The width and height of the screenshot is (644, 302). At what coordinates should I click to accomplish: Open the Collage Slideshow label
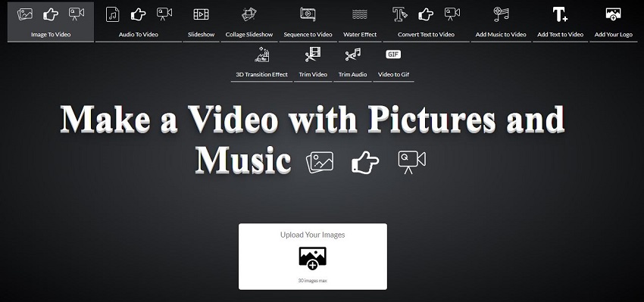[249, 35]
